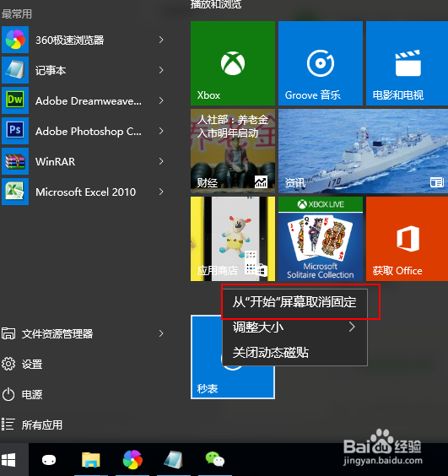This screenshot has height=476, width=448.
Task: Open the 获取 Office tile
Action: [407, 239]
